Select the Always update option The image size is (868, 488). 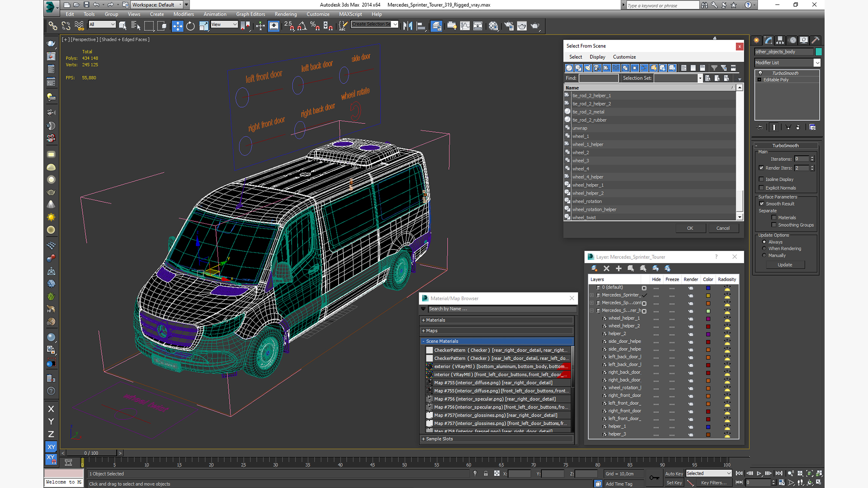(764, 242)
